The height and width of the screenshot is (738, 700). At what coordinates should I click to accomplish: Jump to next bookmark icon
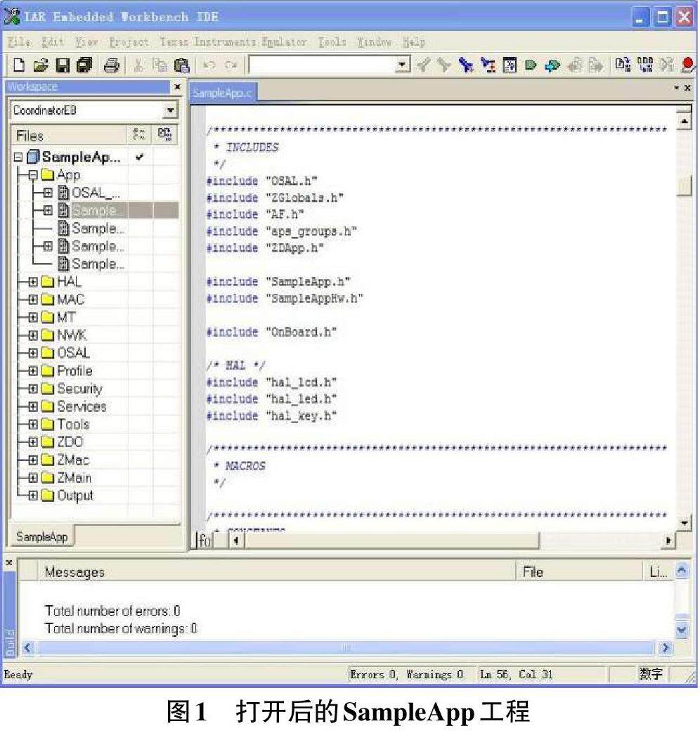[x=552, y=65]
